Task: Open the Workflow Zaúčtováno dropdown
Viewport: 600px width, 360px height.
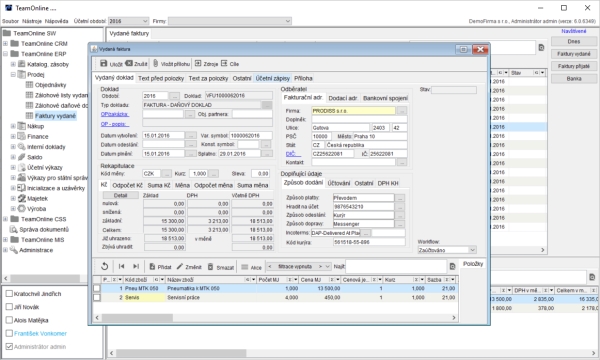Action: (x=447, y=250)
